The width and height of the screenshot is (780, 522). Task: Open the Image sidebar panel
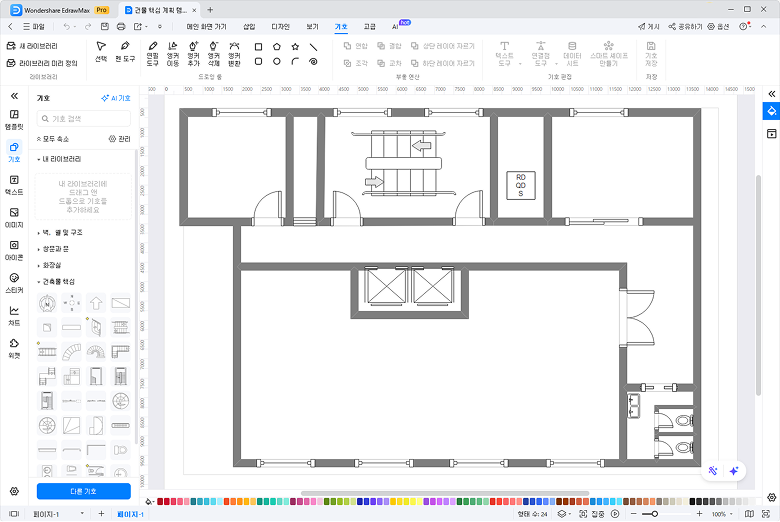point(14,218)
